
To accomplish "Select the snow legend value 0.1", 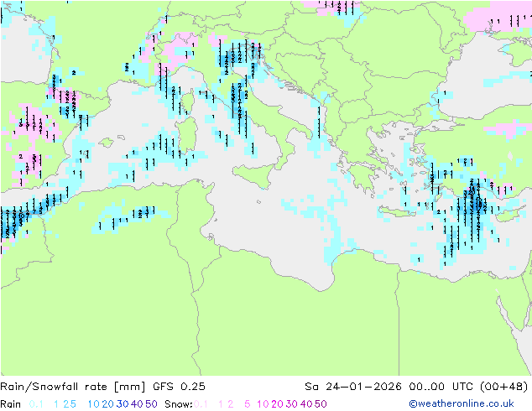I will [x=201, y=404].
